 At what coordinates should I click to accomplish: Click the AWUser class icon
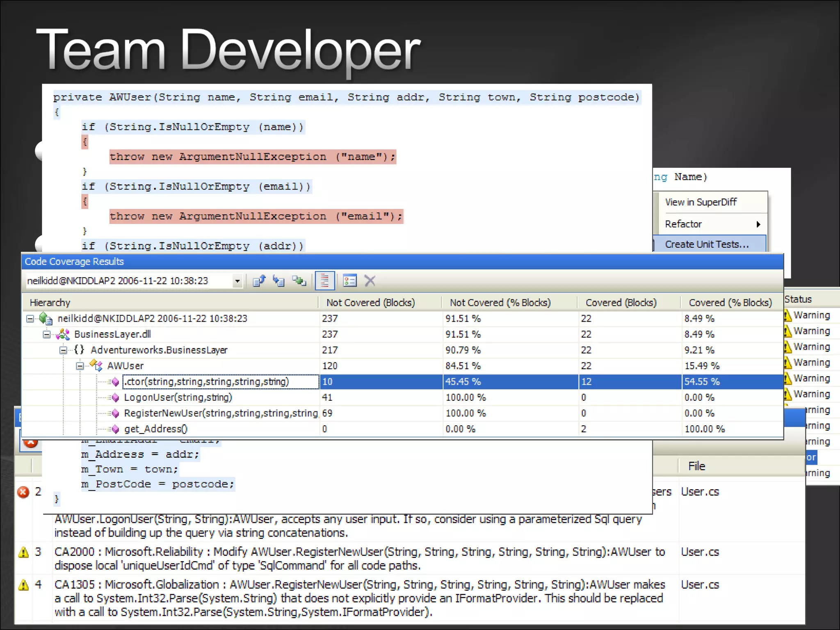click(96, 365)
